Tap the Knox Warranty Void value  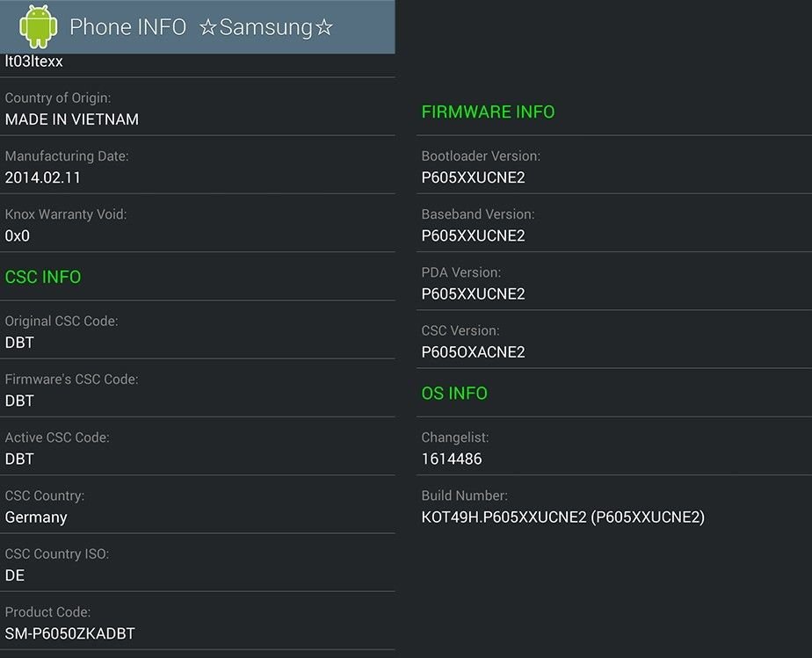click(17, 236)
